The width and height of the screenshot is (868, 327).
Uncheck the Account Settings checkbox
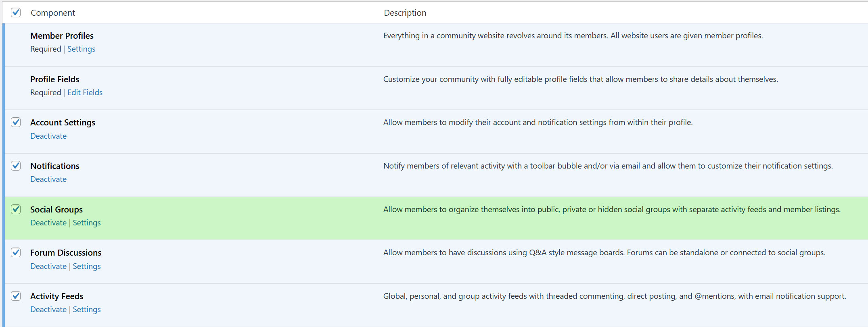pos(16,122)
